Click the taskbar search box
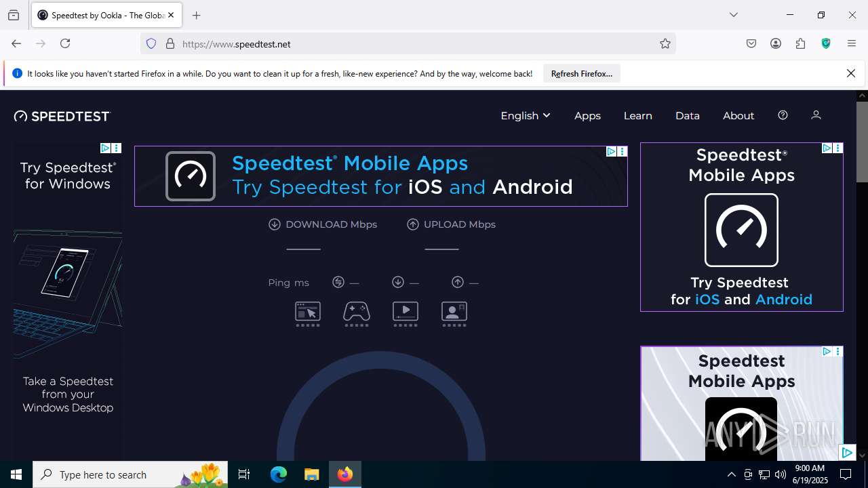 (130, 474)
